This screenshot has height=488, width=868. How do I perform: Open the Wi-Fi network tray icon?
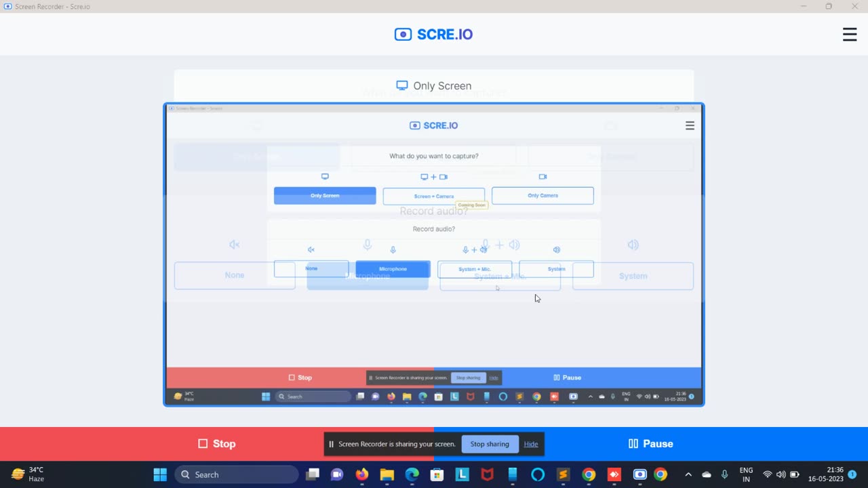[768, 474]
